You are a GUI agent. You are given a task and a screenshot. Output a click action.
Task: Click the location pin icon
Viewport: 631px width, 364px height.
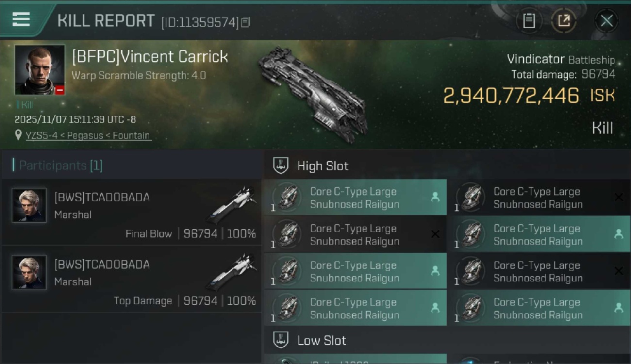pyautogui.click(x=18, y=135)
